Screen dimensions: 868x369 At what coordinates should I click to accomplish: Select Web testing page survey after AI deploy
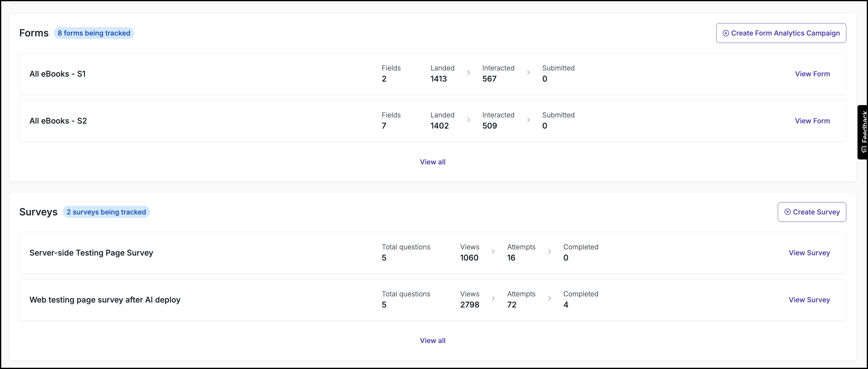click(105, 299)
